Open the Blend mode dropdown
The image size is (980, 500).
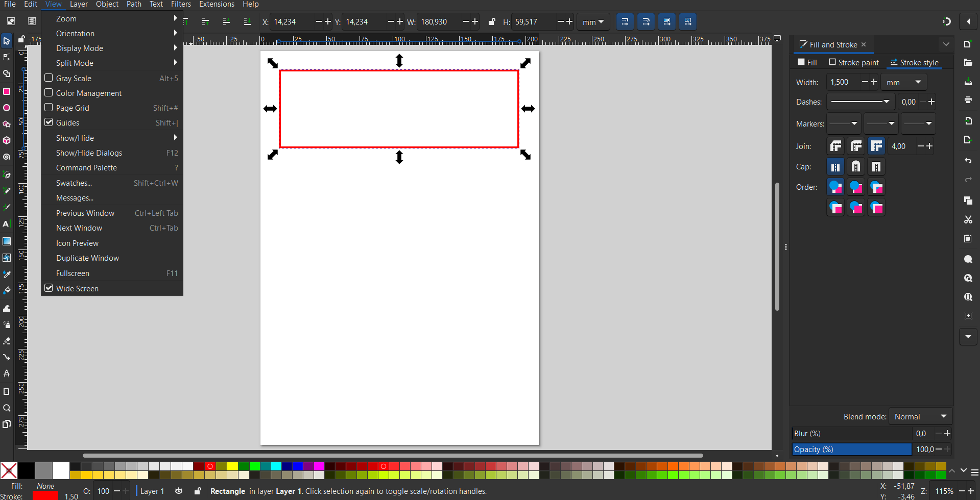tap(920, 417)
